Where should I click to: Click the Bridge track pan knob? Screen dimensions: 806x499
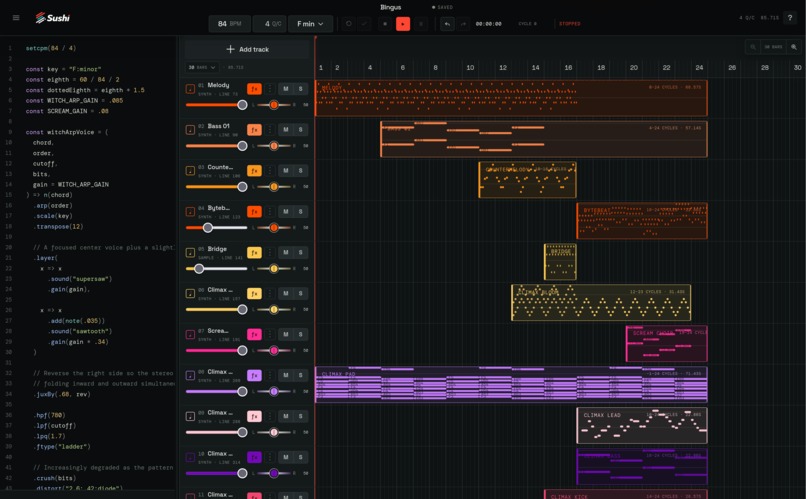[274, 268]
